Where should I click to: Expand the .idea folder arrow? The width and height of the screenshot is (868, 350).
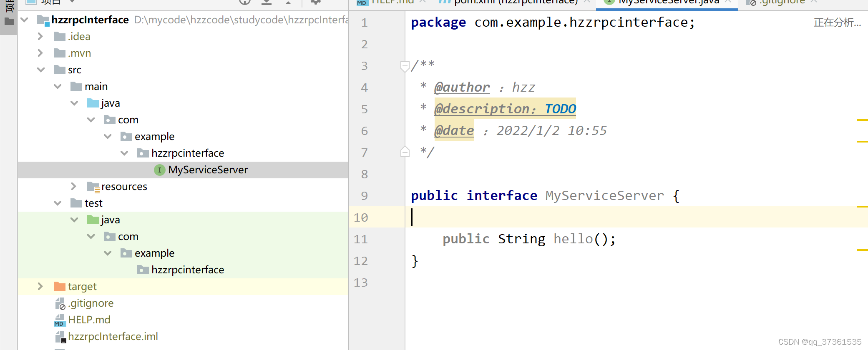[x=40, y=36]
